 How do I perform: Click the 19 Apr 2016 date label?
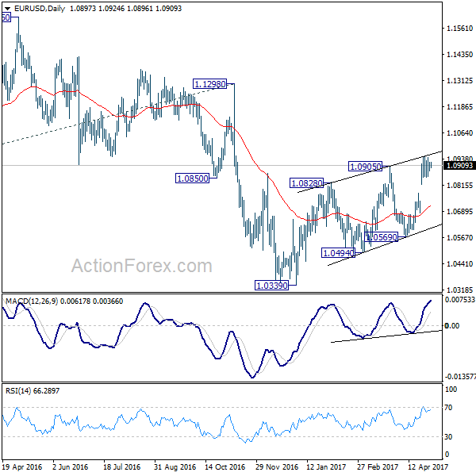pyautogui.click(x=22, y=467)
